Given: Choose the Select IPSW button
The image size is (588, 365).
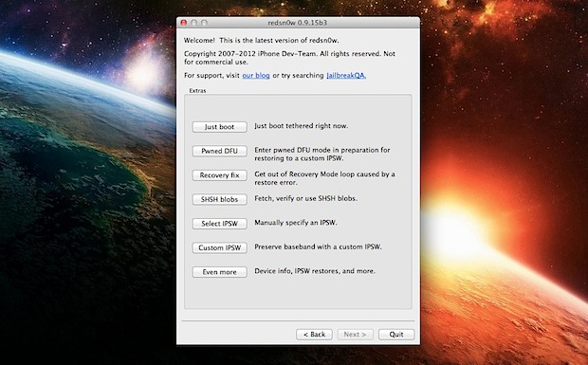Looking at the screenshot, I should [219, 224].
